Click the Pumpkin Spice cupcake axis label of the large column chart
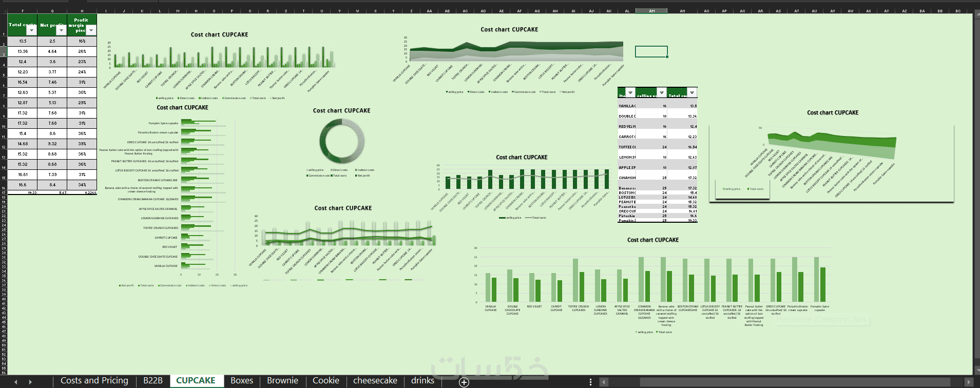Image resolution: width=980 pixels, height=388 pixels. (820, 308)
